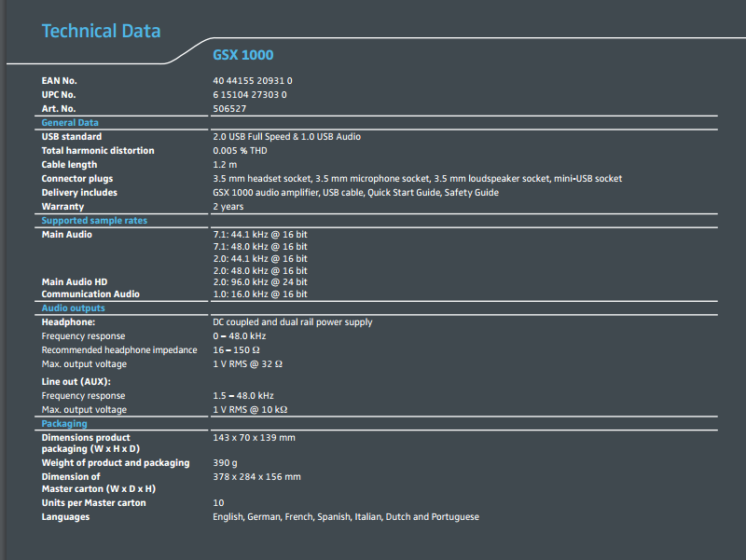Click '1 V RMS @ 10 kΩ' value
Screen dimensions: 746x560
[x=250, y=410]
